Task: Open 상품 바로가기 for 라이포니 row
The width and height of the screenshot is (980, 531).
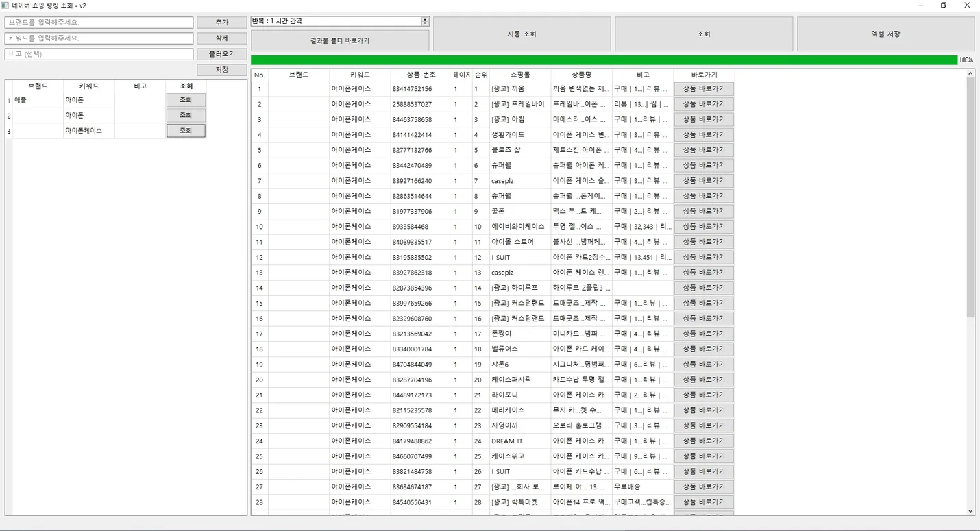Action: [704, 395]
